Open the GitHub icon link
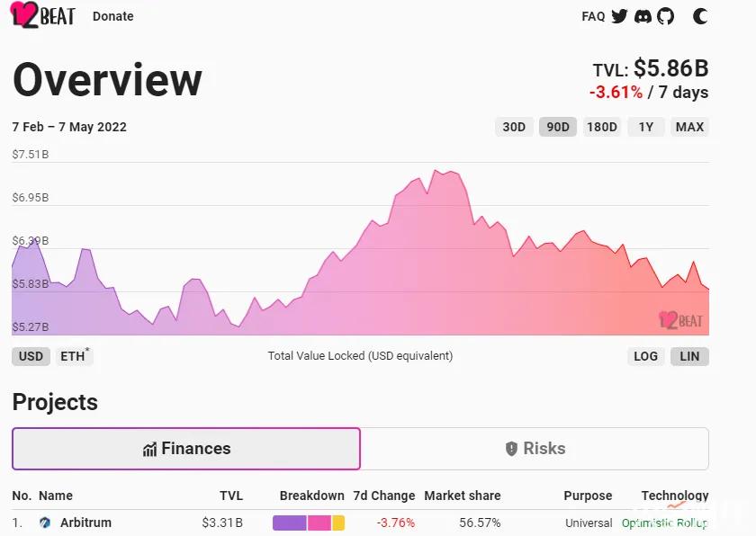This screenshot has height=536, width=756. (x=665, y=16)
